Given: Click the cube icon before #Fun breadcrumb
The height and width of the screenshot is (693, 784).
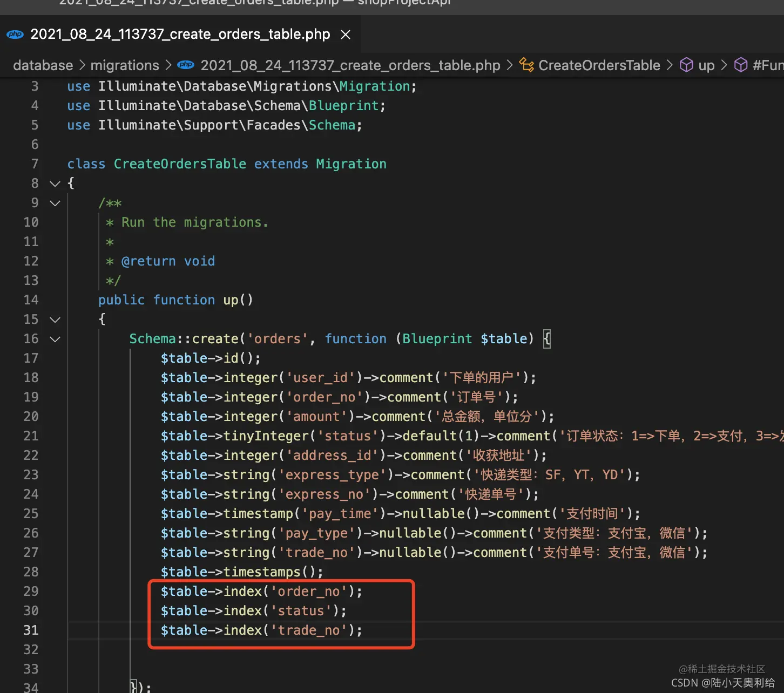Looking at the screenshot, I should pyautogui.click(x=741, y=65).
